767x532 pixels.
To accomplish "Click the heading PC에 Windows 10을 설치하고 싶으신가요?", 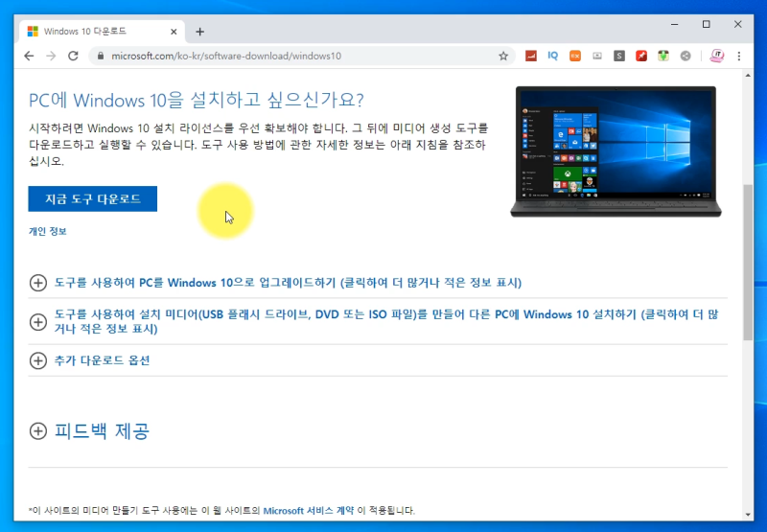I will click(x=197, y=100).
